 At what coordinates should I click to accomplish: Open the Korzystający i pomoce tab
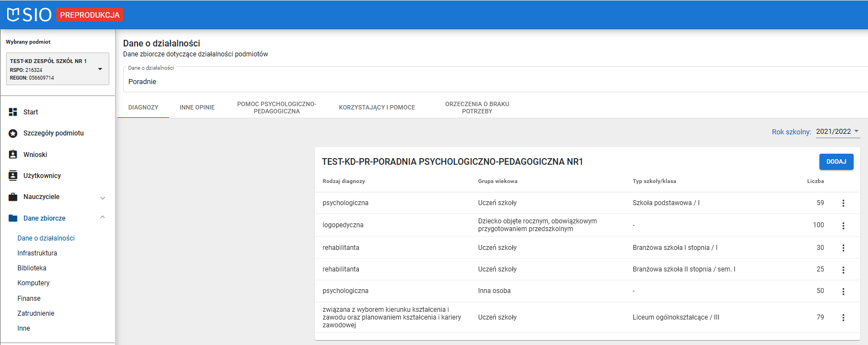click(x=377, y=107)
